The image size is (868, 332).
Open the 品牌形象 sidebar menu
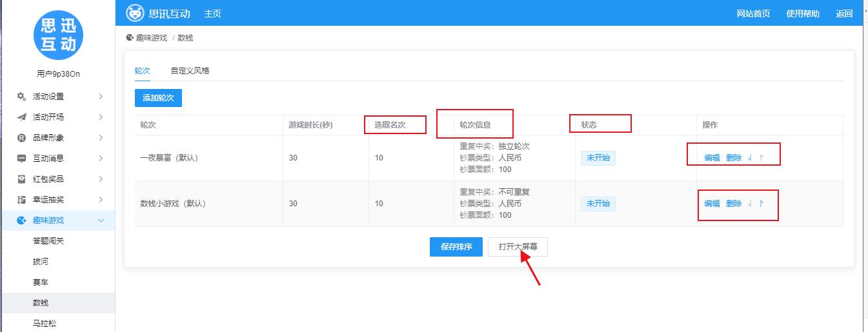tap(57, 138)
